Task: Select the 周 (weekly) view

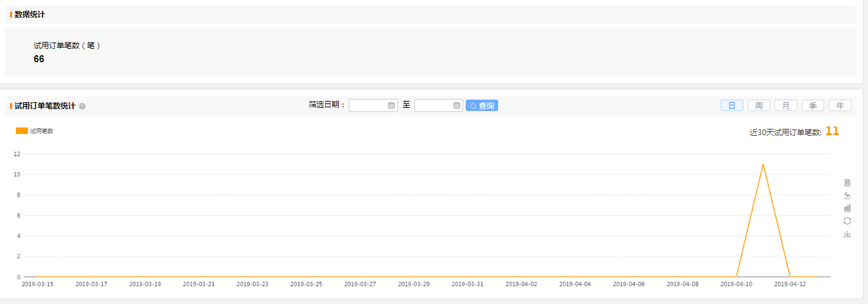Action: pyautogui.click(x=759, y=106)
